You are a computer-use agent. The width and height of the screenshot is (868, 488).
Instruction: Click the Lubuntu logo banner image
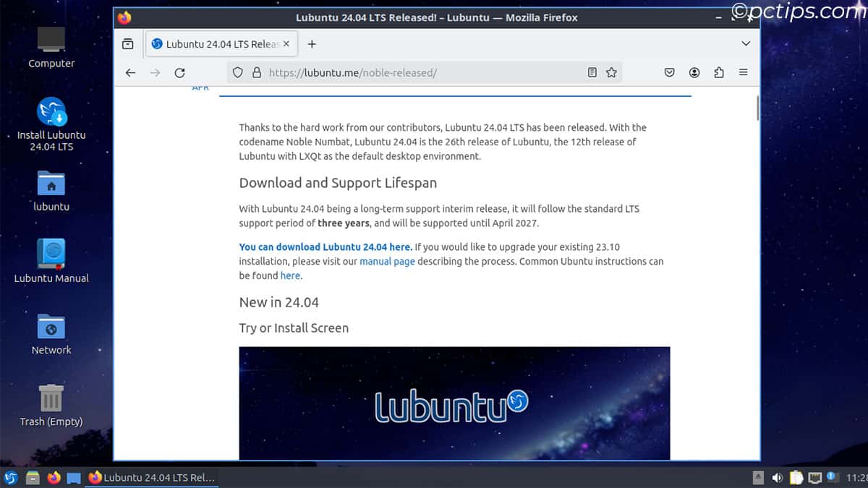(x=454, y=403)
